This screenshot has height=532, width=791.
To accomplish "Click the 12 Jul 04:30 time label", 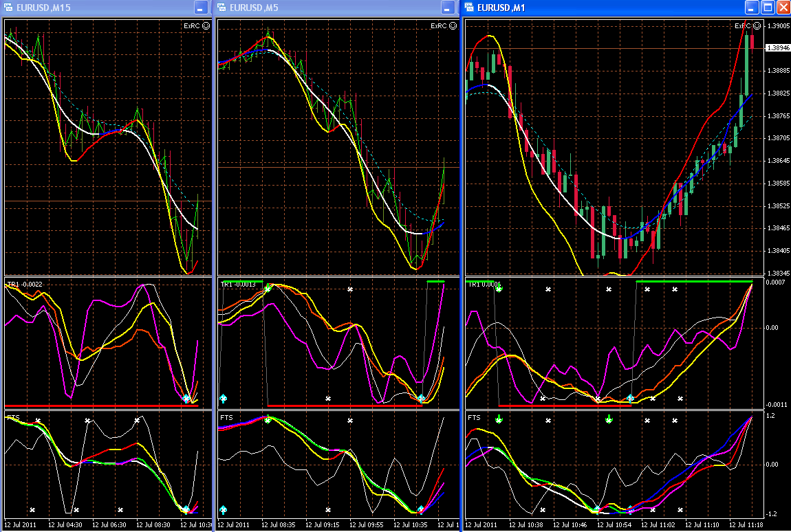I will tap(65, 525).
